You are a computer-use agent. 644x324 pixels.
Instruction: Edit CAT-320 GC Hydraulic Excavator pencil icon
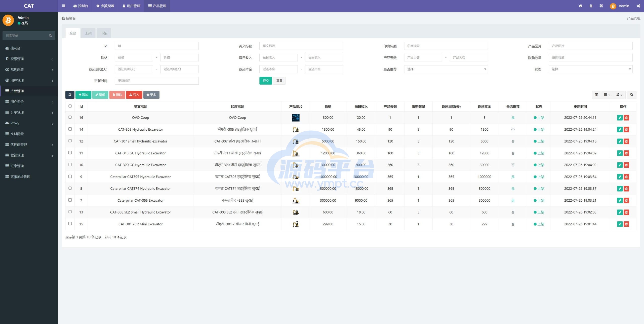click(620, 165)
